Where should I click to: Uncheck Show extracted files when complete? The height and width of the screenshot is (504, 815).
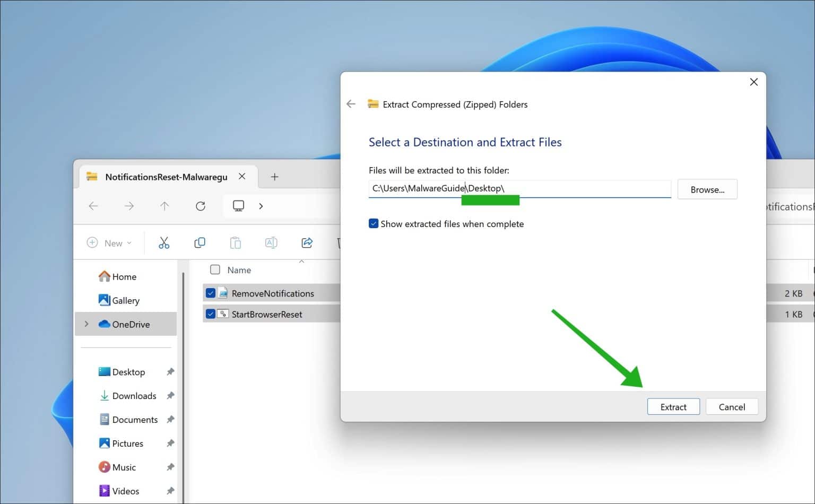[374, 223]
